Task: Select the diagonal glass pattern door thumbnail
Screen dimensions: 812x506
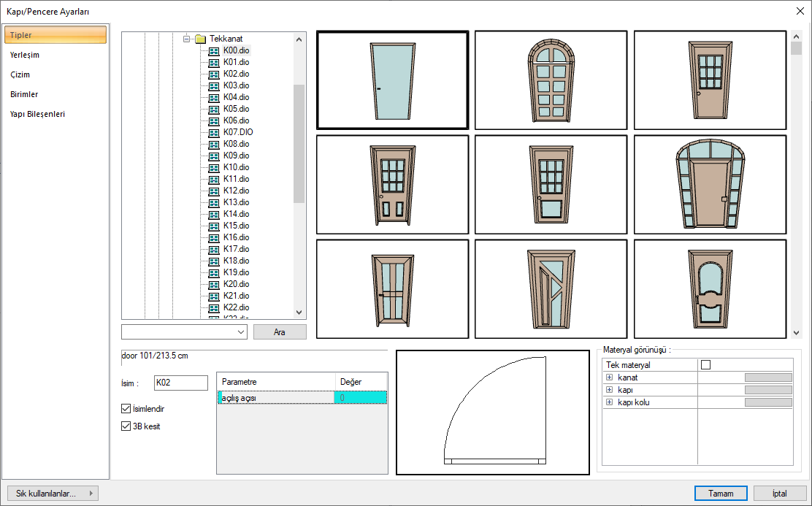Action: [551, 289]
